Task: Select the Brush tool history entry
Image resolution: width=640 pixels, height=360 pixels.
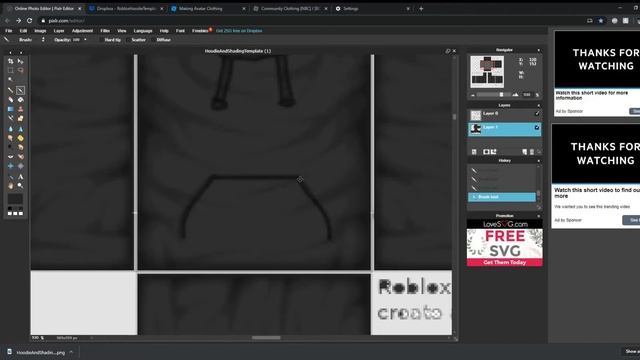Action: [502, 197]
